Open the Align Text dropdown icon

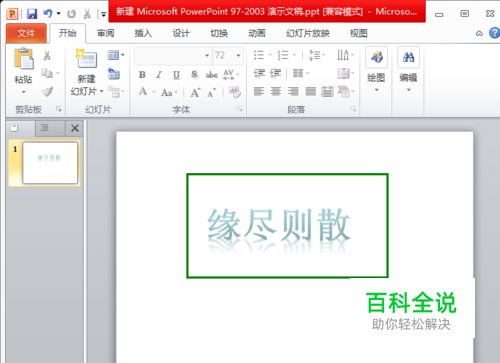(346, 73)
